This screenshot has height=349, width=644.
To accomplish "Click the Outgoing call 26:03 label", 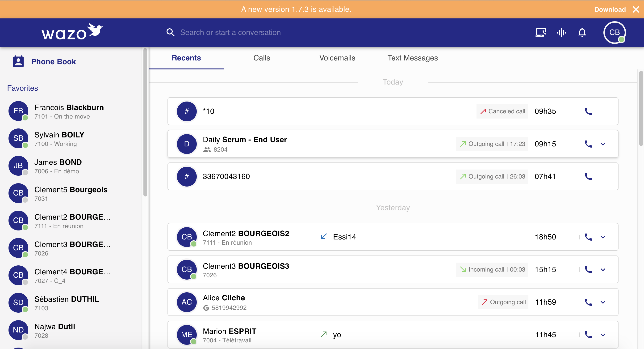I will [492, 177].
